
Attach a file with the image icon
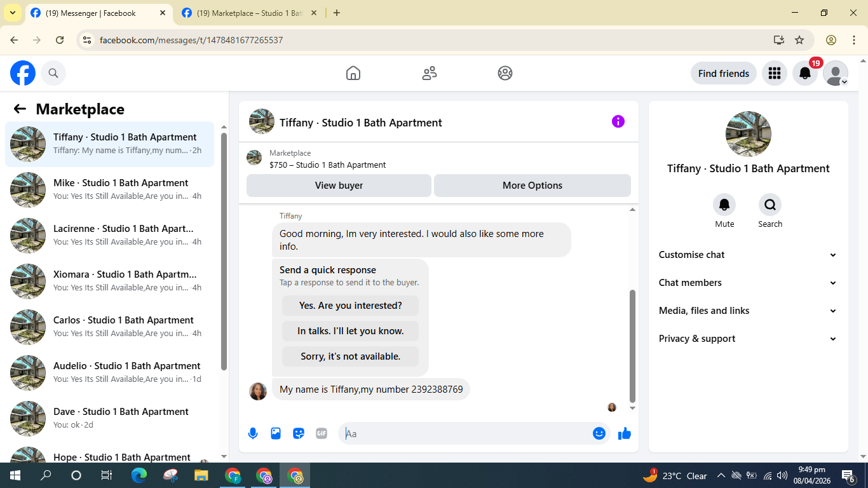[x=276, y=433]
